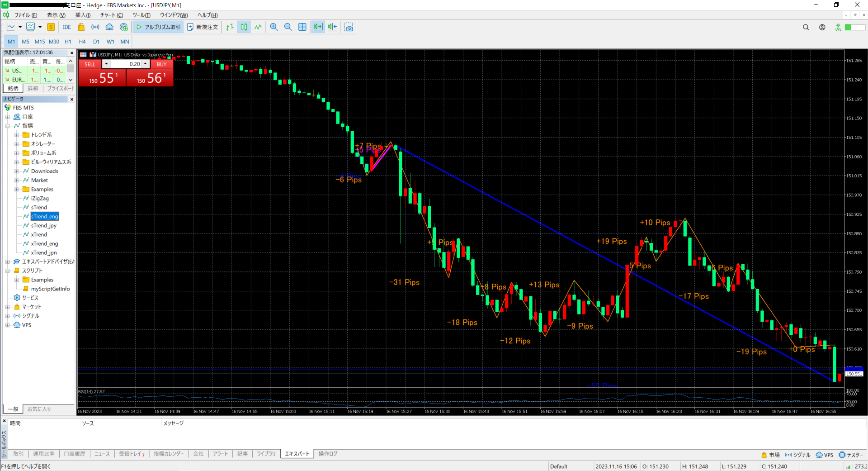Toggle chart shift icon
868x471 pixels.
click(x=333, y=27)
